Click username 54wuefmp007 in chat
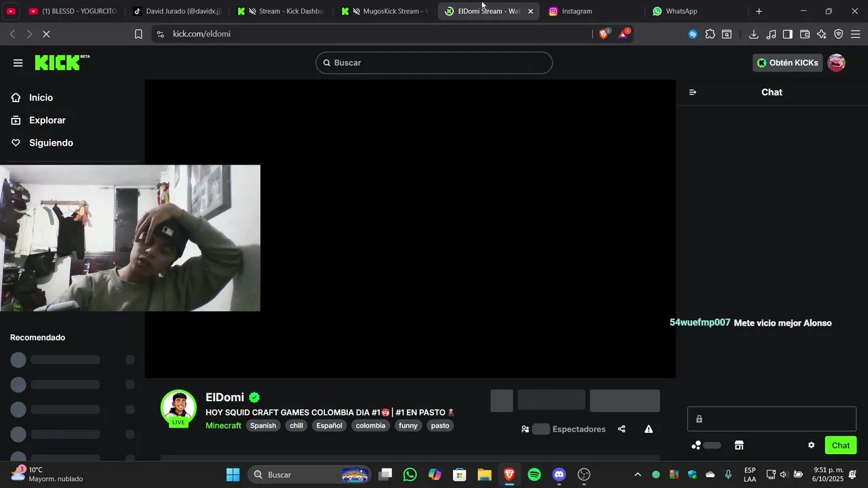Image resolution: width=868 pixels, height=488 pixels. coord(700,323)
